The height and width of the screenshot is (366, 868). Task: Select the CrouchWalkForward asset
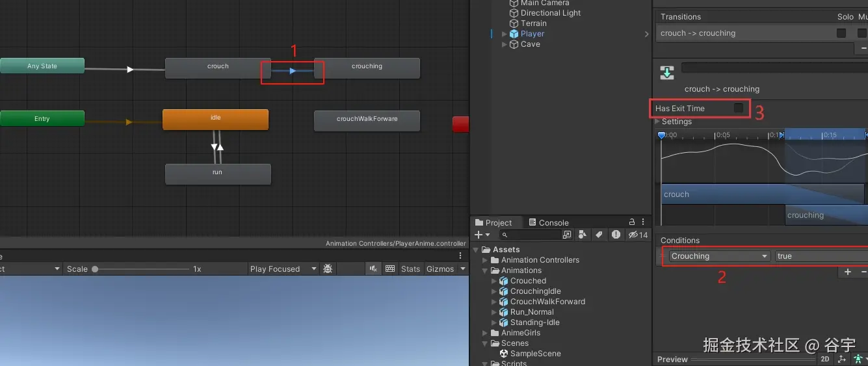(x=547, y=302)
